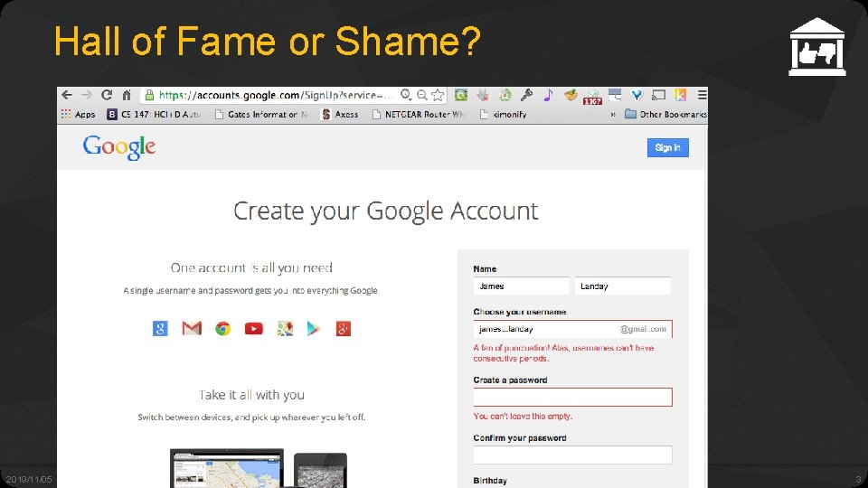Click the colorful K extension icon

pyautogui.click(x=680, y=95)
